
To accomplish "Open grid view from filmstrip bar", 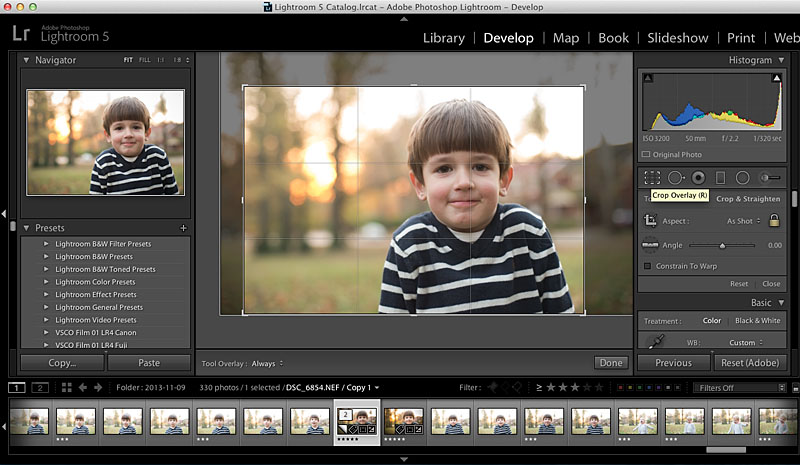I will (x=66, y=387).
